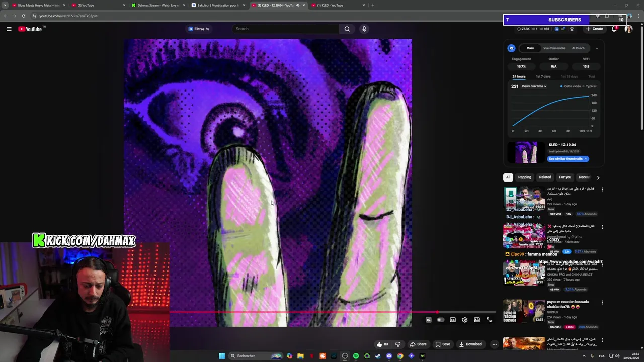Screen dimensions: 644x362
Task: Open the account avatar menu
Action: (628, 29)
